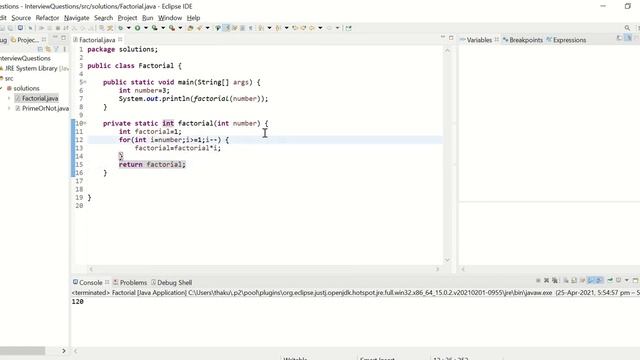Screen dimensions: 640x360
Task: Click Remove All Terminated Launches in Console
Action: pos(555,280)
